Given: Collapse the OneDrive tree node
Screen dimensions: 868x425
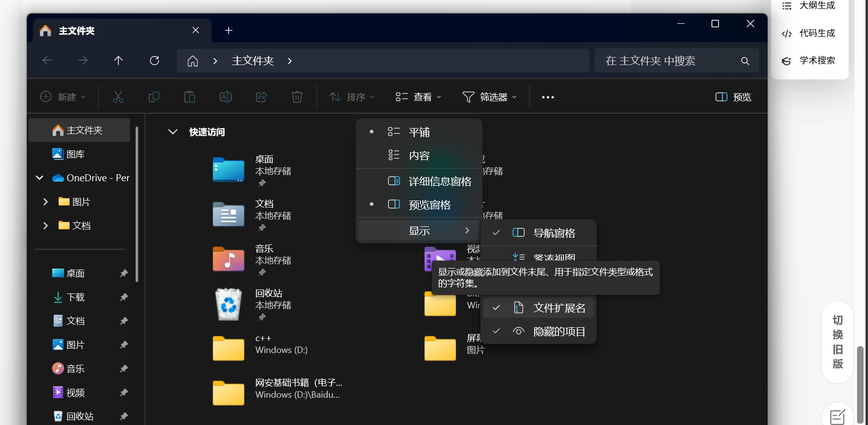Looking at the screenshot, I should (x=40, y=178).
